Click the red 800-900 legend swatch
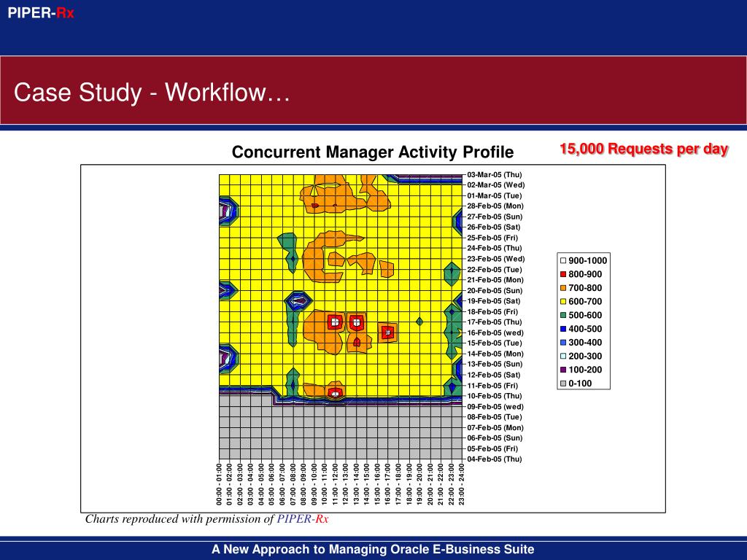Screen dimensions: 747x560 point(563,274)
